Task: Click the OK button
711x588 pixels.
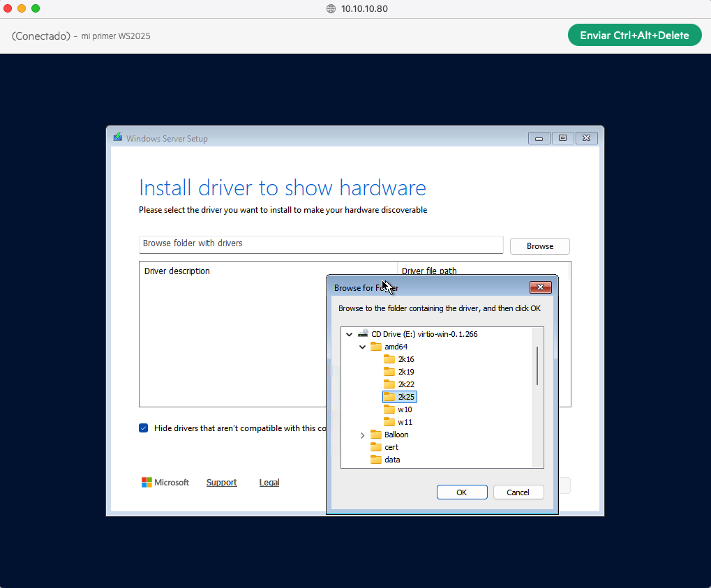Action: tap(461, 492)
